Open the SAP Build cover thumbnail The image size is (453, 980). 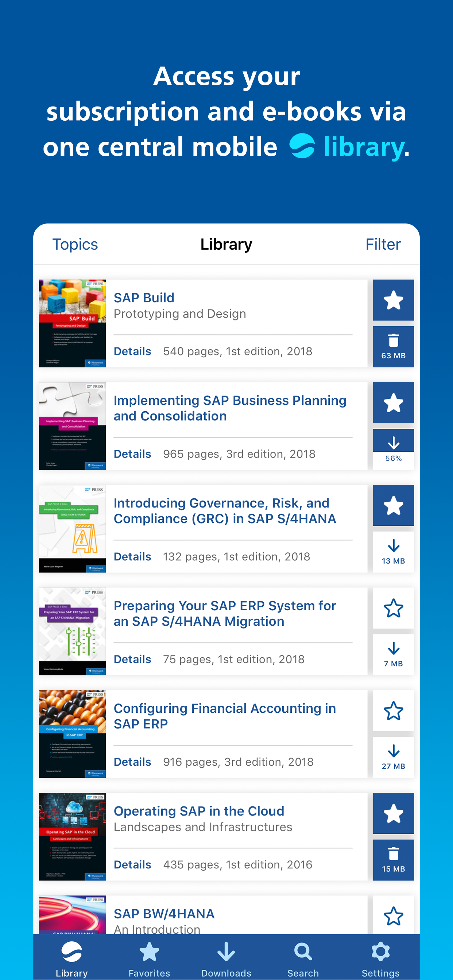coord(72,323)
